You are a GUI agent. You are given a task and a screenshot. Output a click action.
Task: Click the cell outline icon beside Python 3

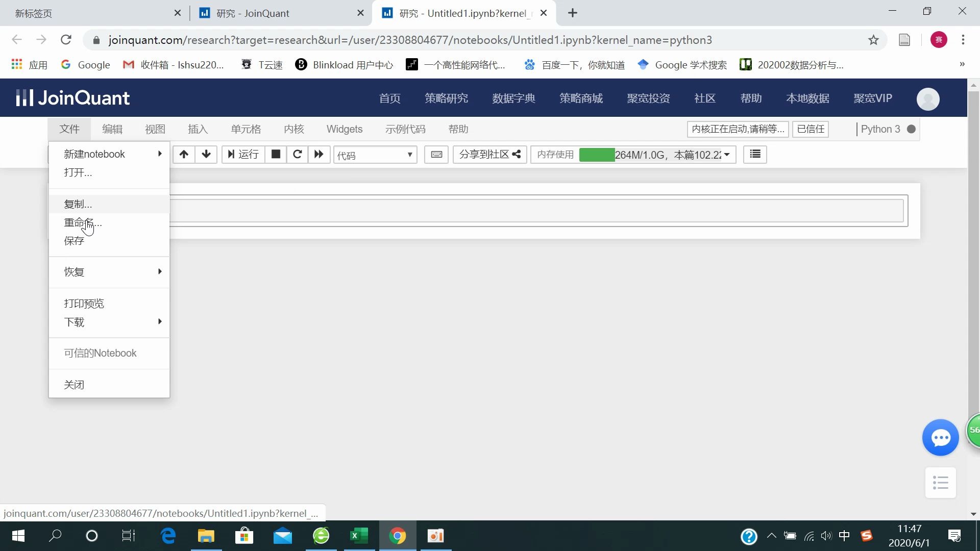pyautogui.click(x=754, y=154)
